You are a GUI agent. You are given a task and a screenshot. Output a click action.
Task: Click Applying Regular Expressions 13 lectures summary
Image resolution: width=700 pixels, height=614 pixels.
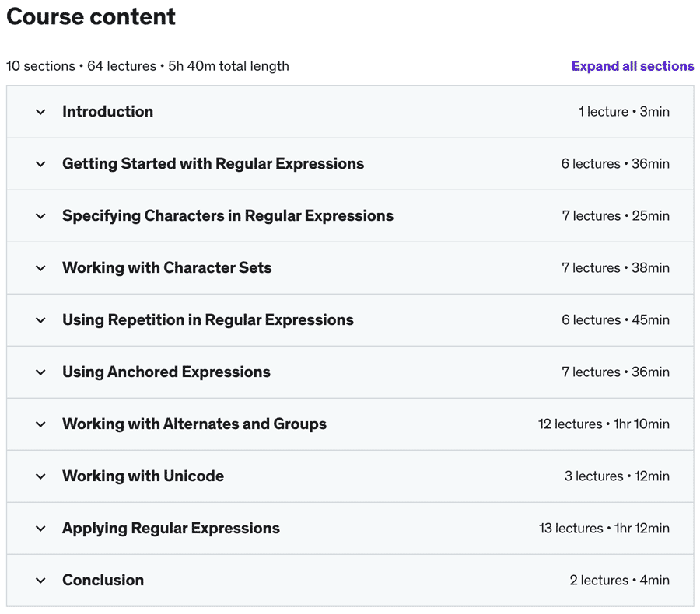pyautogui.click(x=604, y=529)
